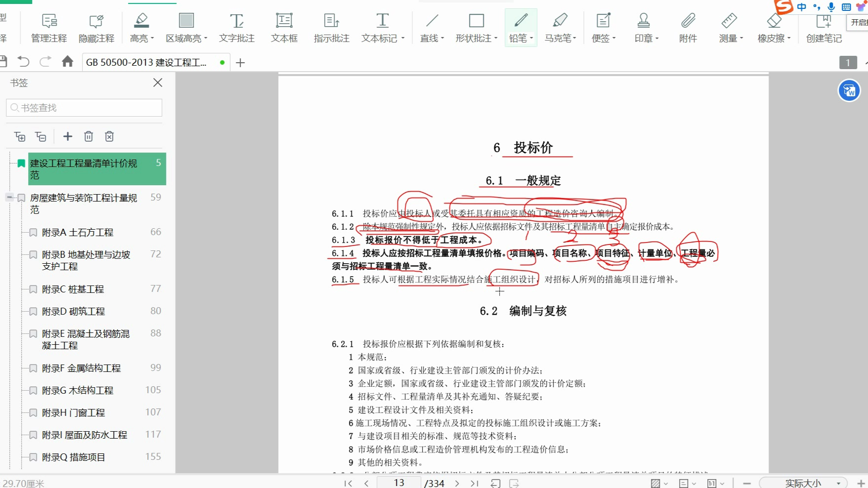Zoom out with the minus button

click(x=747, y=483)
